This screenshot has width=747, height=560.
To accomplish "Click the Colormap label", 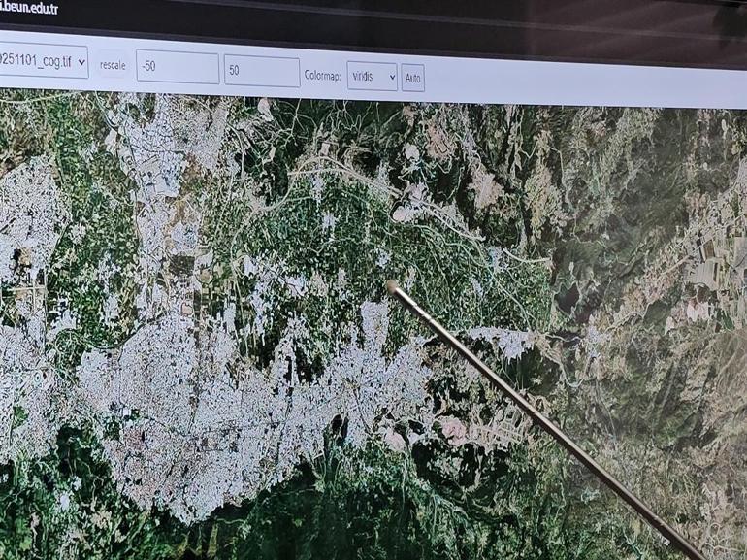I will [322, 76].
